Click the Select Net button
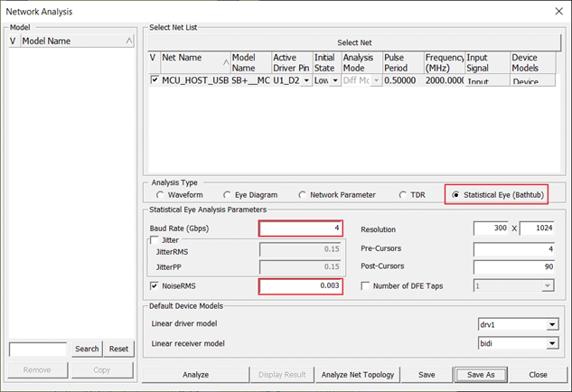This screenshot has width=572, height=392. click(x=354, y=42)
